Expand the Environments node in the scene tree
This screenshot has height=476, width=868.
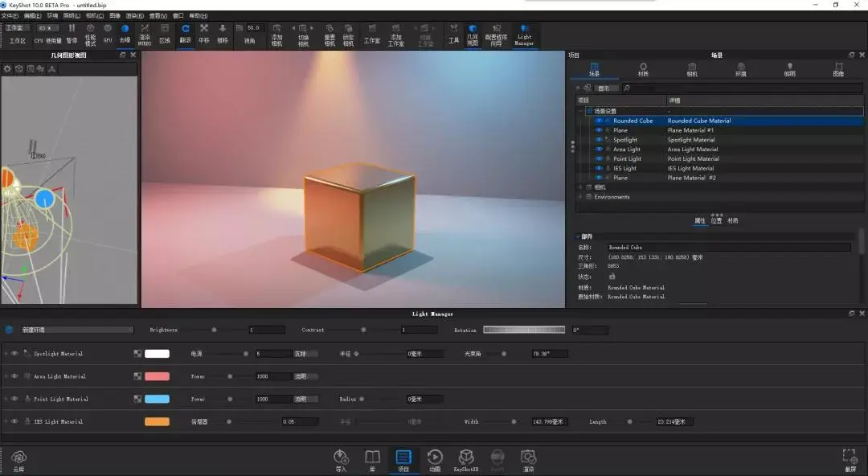click(580, 197)
